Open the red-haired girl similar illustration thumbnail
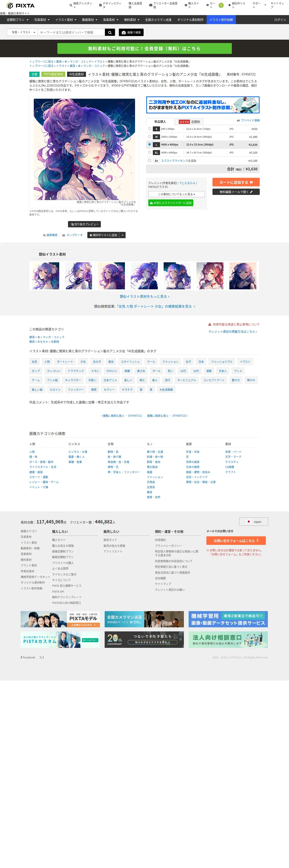Screen dimensions: 289x868 (x=210, y=276)
